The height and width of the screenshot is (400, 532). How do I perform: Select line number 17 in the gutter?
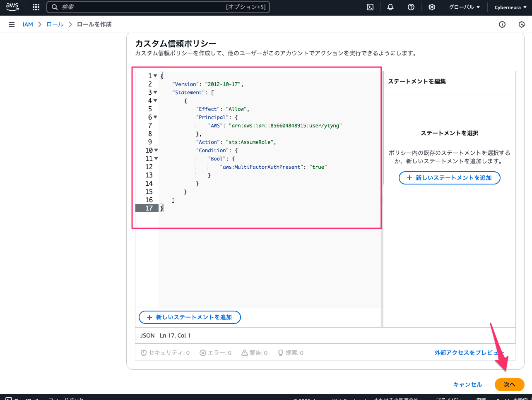pyautogui.click(x=149, y=208)
